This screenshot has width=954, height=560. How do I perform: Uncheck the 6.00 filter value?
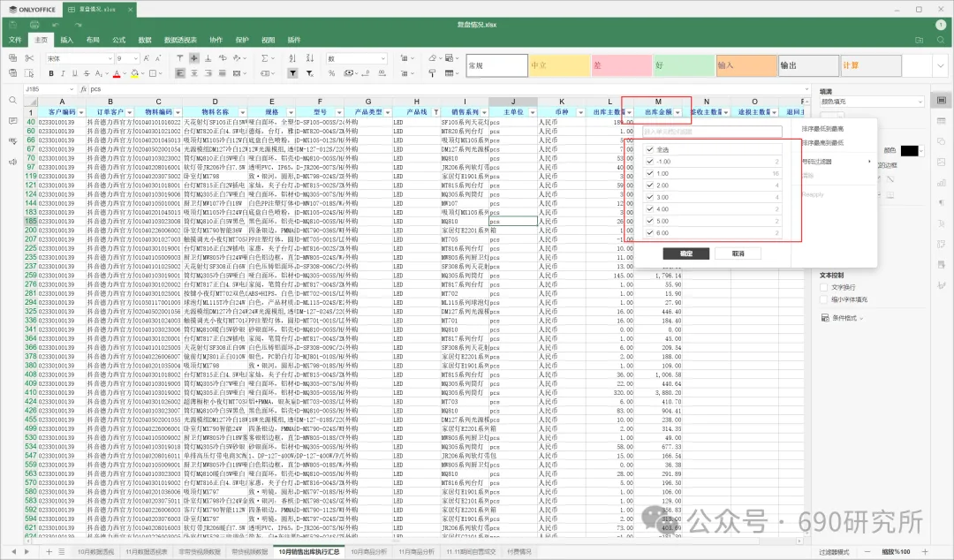[650, 232]
